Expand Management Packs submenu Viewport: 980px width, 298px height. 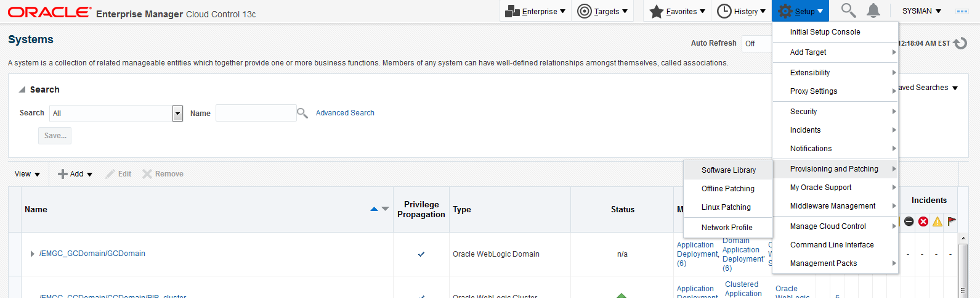pos(835,263)
